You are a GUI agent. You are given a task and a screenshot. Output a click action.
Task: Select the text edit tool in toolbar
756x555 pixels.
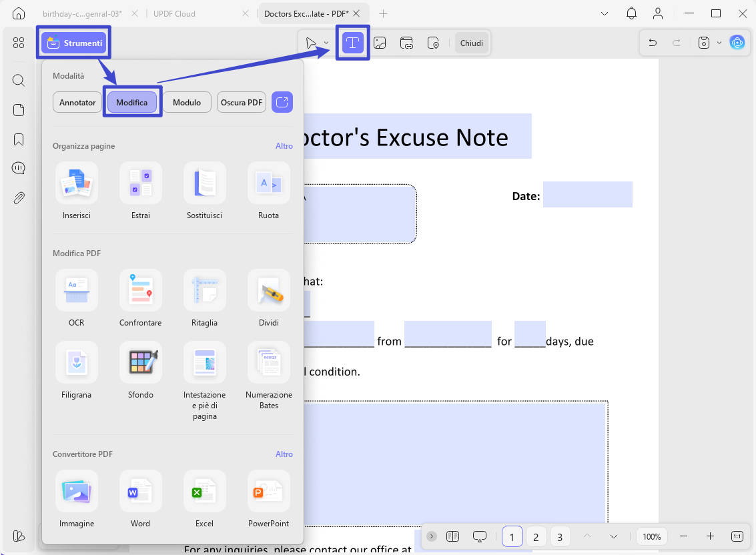click(352, 43)
